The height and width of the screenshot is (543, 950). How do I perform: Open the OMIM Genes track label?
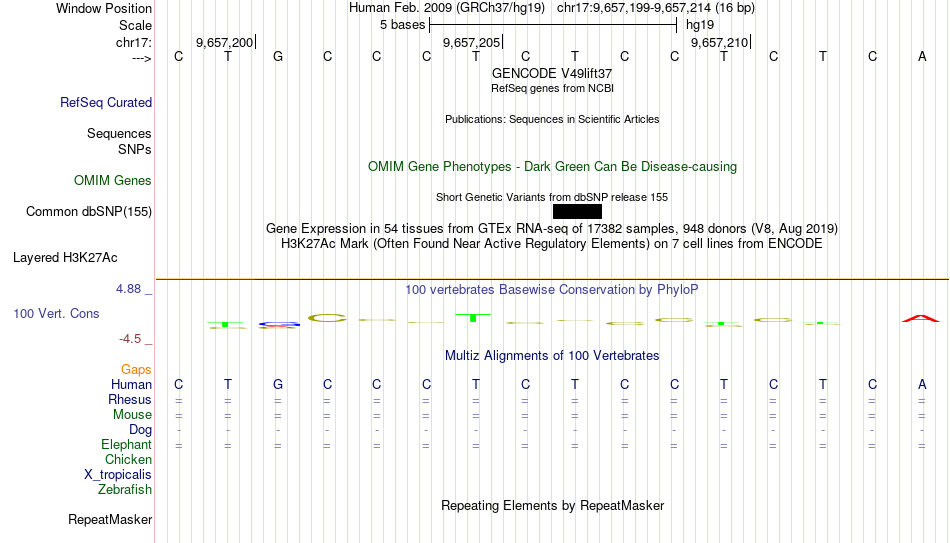point(113,181)
